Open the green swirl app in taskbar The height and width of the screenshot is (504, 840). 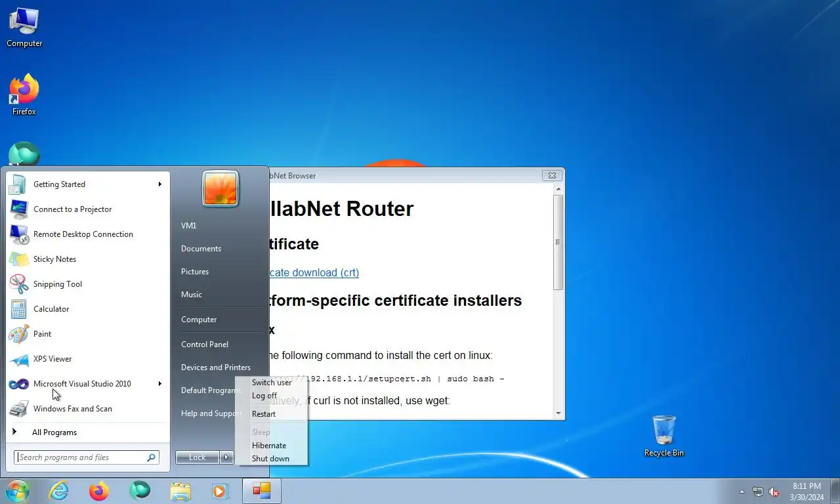click(140, 490)
